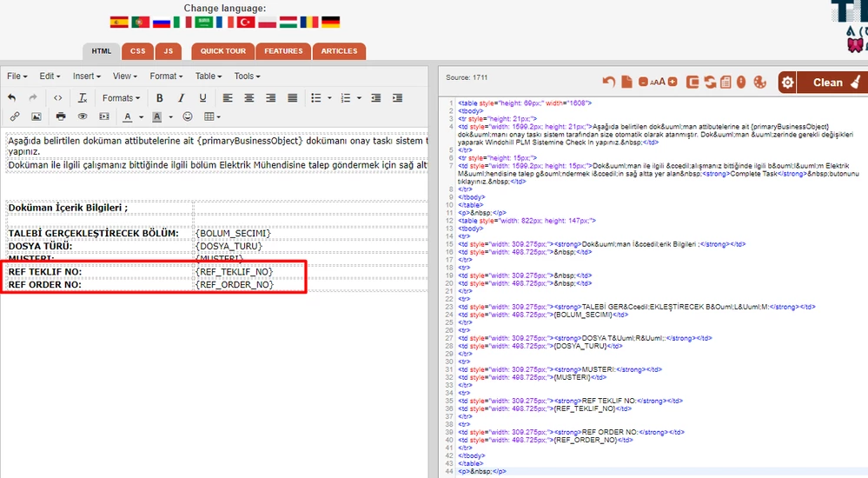Insert a numbered list
The image size is (868, 478).
[x=346, y=98]
